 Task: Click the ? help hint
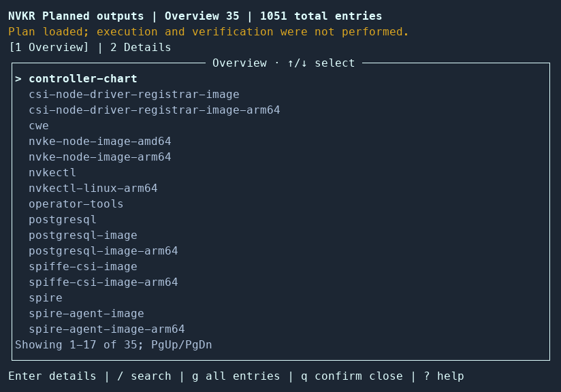coord(444,376)
